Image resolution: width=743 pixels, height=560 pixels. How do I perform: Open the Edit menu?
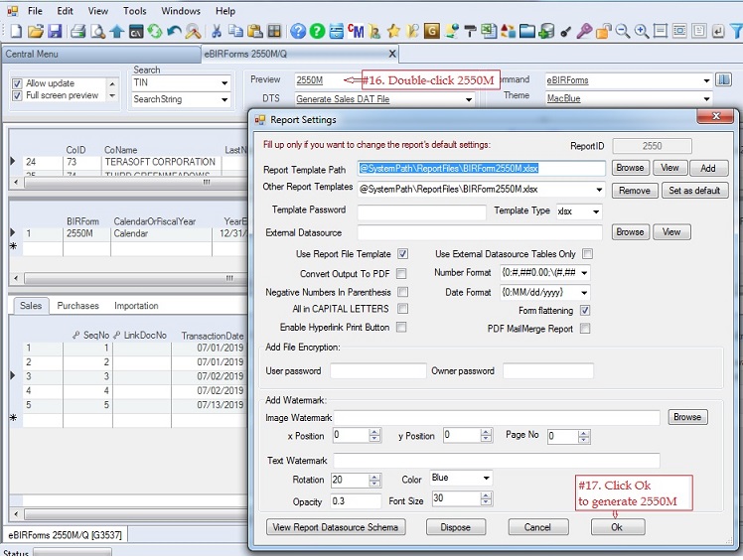click(x=65, y=10)
